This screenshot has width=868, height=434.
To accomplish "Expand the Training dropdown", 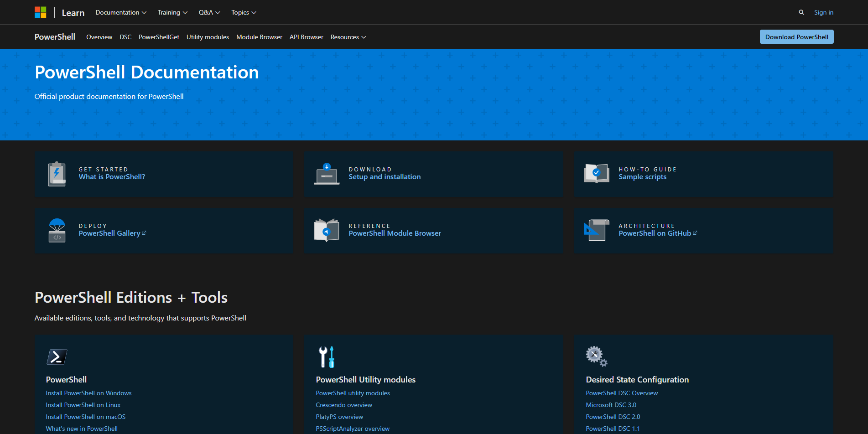I will [x=172, y=12].
